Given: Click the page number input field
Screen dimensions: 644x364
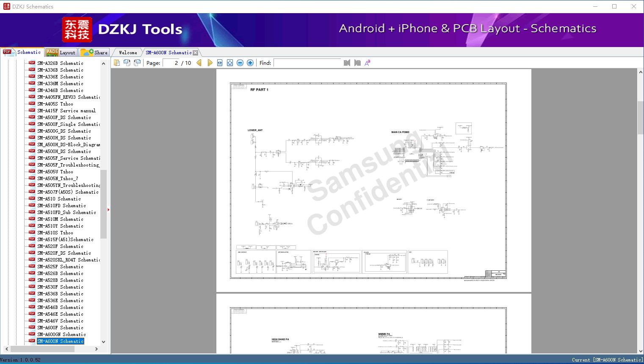Looking at the screenshot, I should tap(171, 63).
